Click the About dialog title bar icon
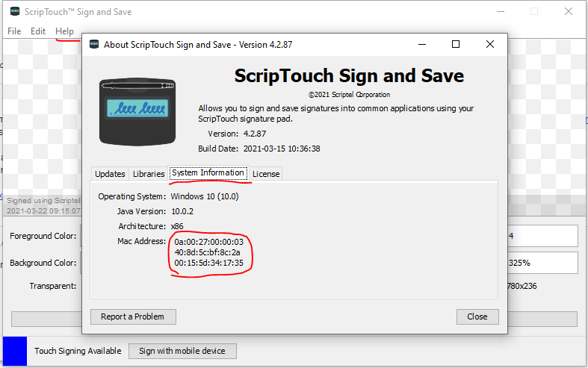 (x=94, y=44)
